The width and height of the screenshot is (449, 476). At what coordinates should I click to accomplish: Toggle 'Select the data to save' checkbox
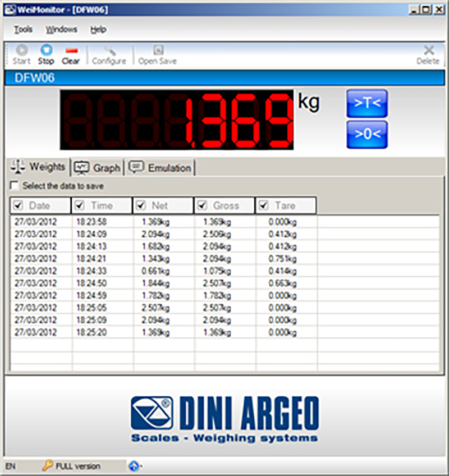pos(15,186)
